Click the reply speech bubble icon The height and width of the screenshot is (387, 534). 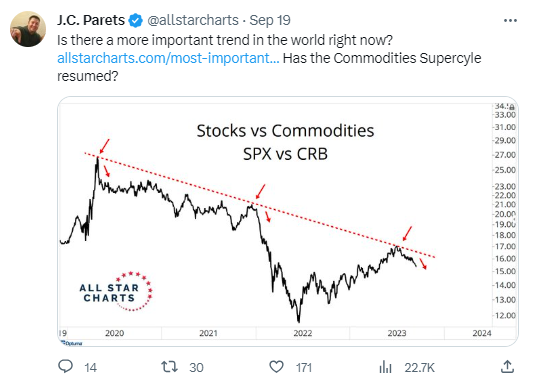pos(65,367)
